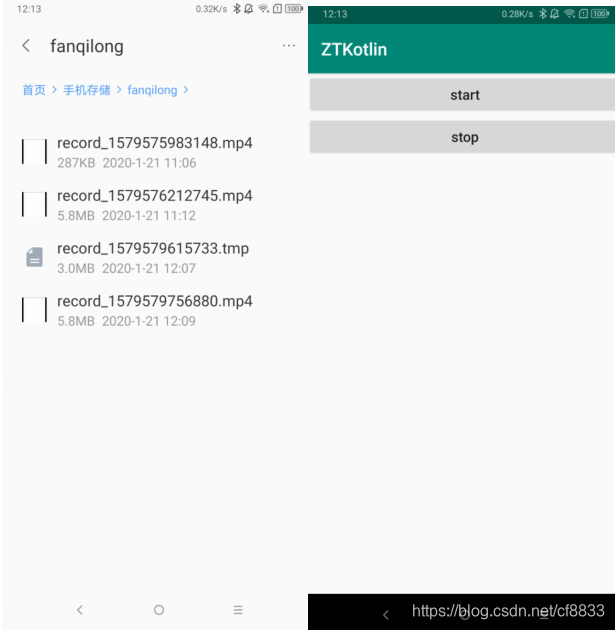Click the chevron after 首页 breadcrumb
615x630 pixels.
coord(54,90)
